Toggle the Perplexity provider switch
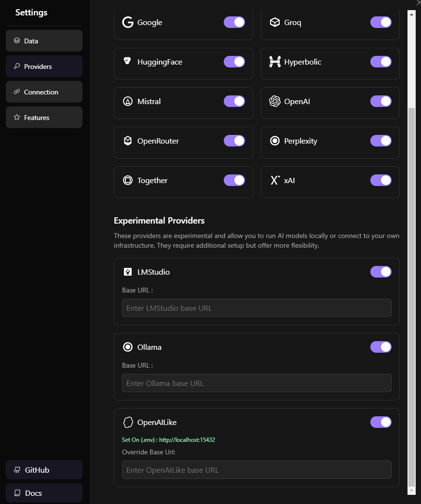 (381, 141)
